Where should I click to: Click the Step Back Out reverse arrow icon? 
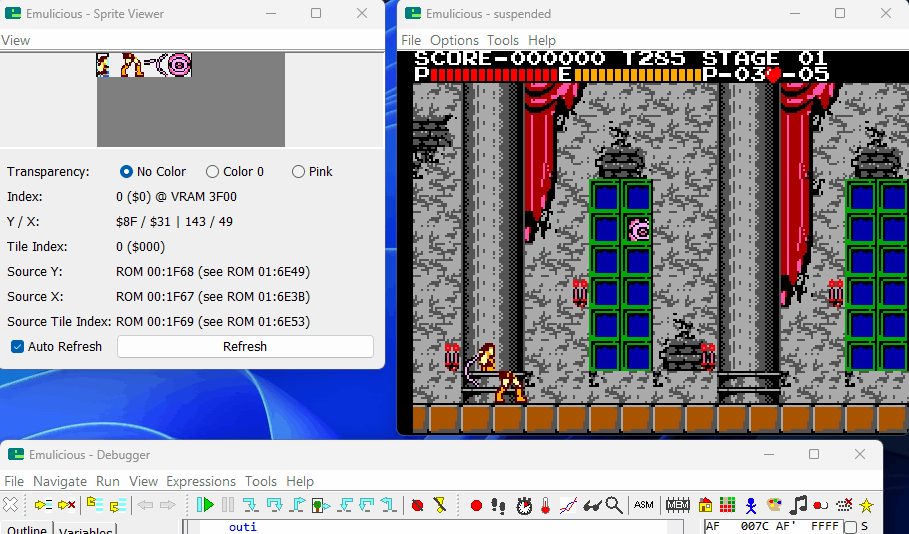pos(389,505)
